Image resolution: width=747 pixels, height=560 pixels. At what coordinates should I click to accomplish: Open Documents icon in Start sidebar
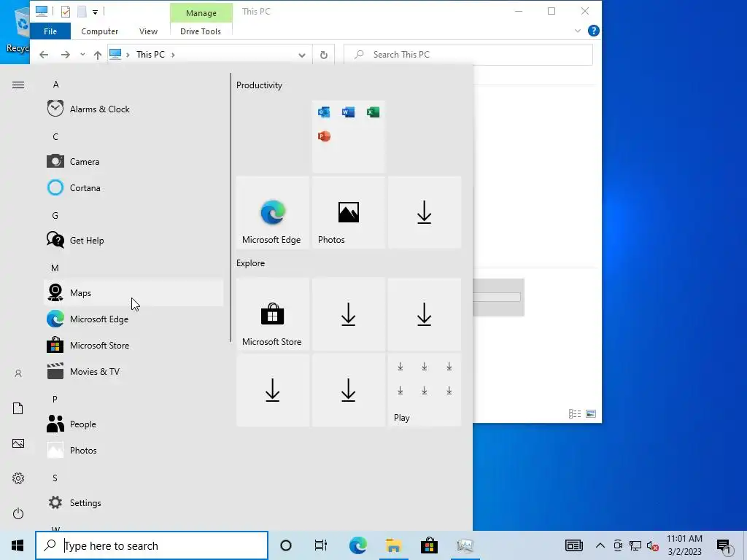click(x=18, y=408)
